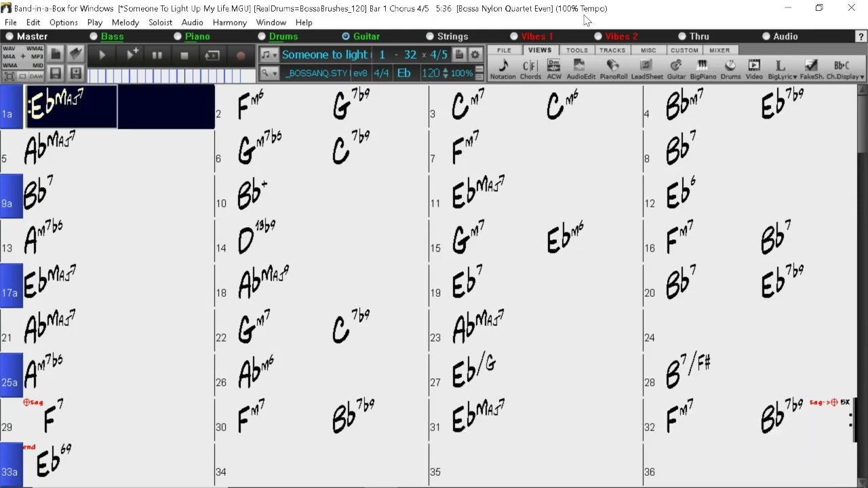Open the Melody menu
The height and width of the screenshot is (488, 868).
(x=125, y=22)
